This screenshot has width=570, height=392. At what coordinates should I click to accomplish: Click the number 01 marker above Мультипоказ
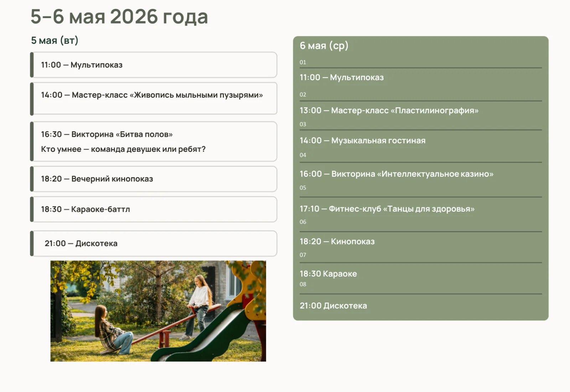coord(303,62)
